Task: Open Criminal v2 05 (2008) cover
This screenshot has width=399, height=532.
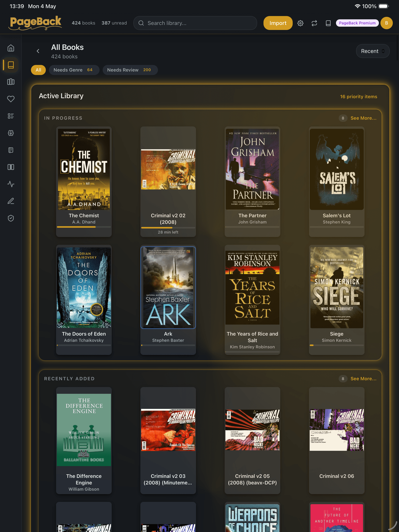Action: click(x=252, y=430)
